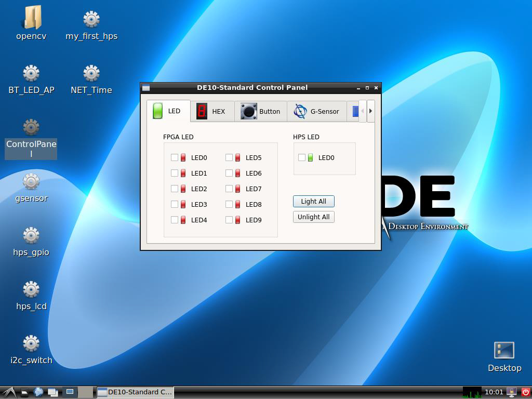This screenshot has width=532, height=399.
Task: Enable the FPGA LED4 checkbox
Action: (x=175, y=220)
